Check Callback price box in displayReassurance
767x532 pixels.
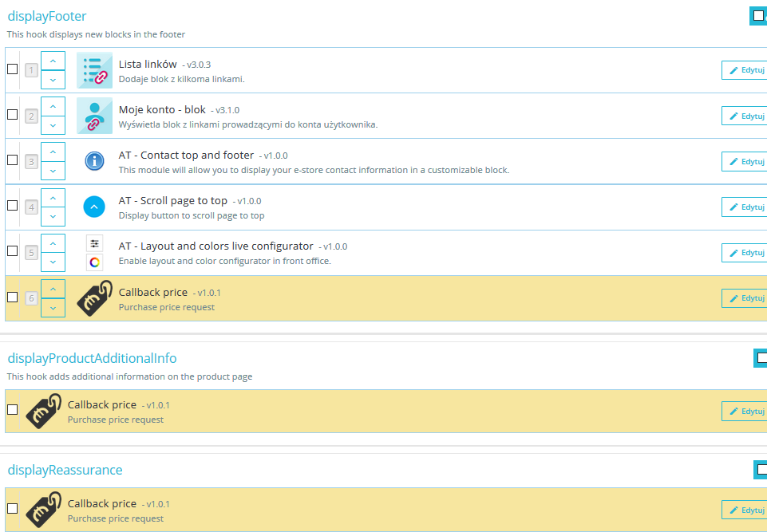coord(12,508)
